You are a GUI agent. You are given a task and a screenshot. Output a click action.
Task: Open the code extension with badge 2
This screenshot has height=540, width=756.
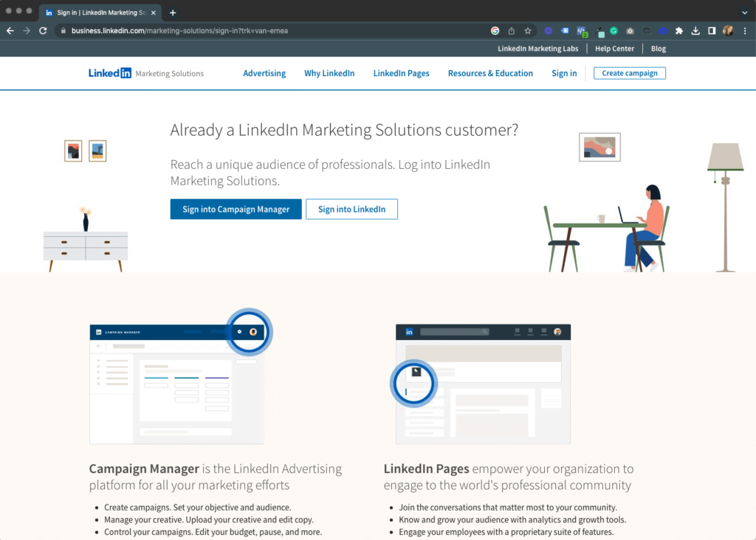pos(582,31)
